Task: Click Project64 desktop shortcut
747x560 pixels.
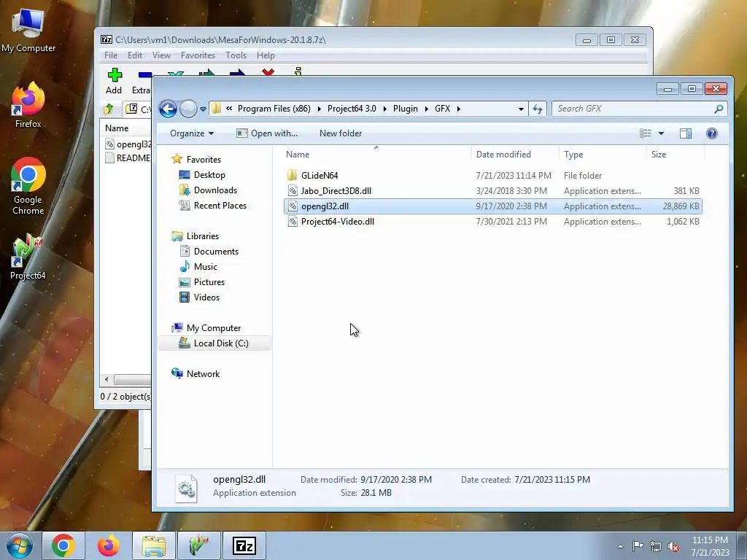Action: click(28, 256)
